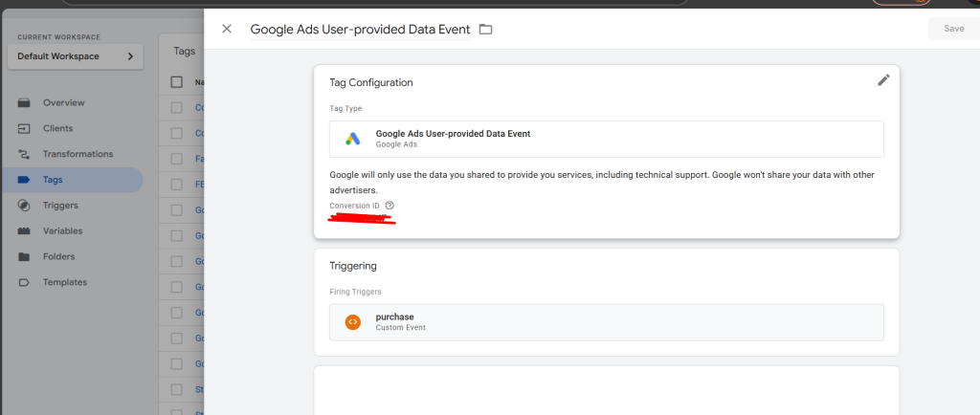Close the tag editor with X icon

pyautogui.click(x=227, y=29)
